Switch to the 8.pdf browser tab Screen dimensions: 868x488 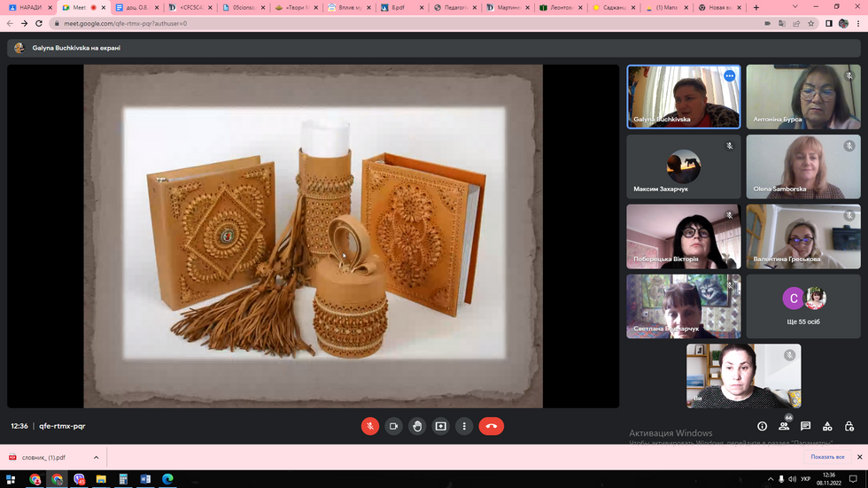(402, 8)
